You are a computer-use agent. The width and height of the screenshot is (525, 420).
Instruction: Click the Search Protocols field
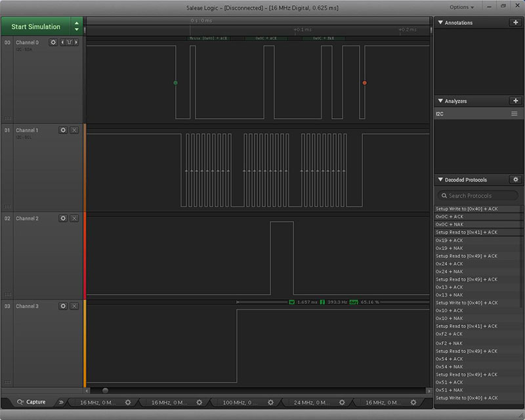[479, 196]
